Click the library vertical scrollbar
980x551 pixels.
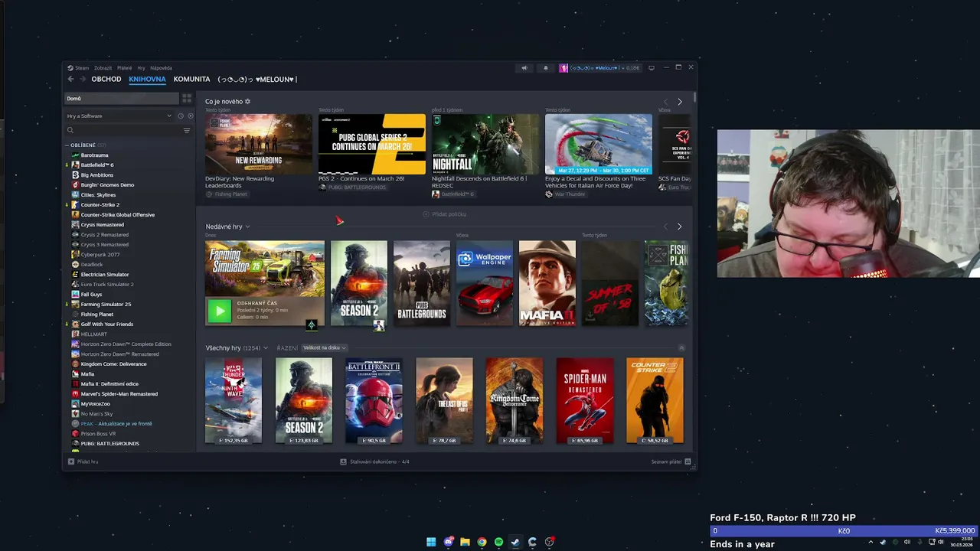pyautogui.click(x=694, y=98)
